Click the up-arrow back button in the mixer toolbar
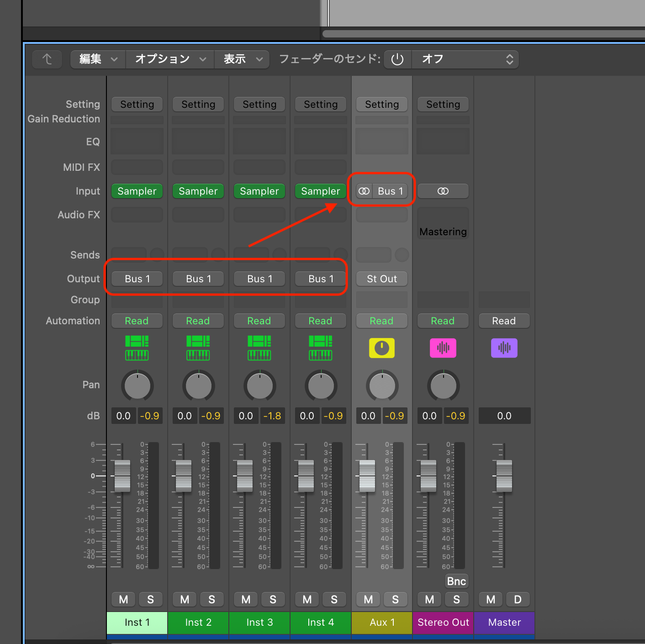 [x=47, y=59]
